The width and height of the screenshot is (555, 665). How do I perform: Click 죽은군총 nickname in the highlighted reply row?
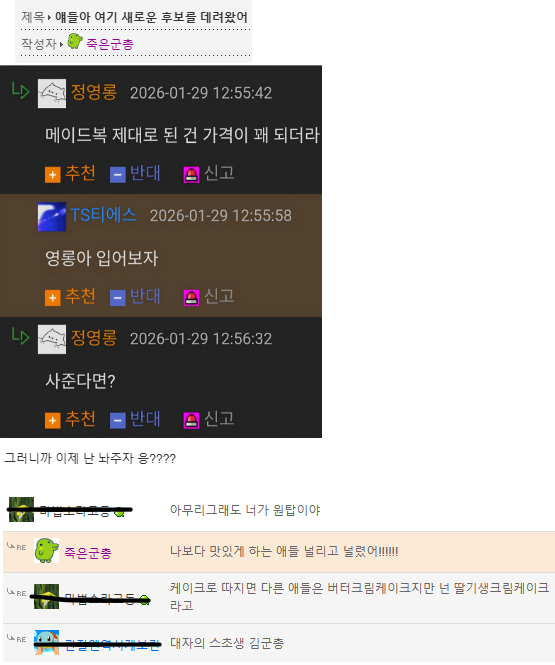pos(88,553)
